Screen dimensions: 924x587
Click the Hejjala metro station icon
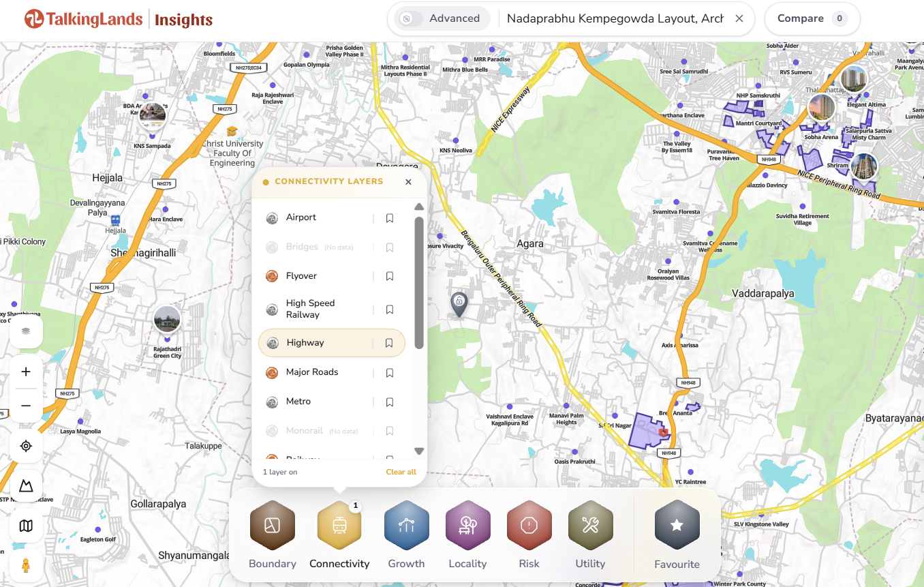116,220
